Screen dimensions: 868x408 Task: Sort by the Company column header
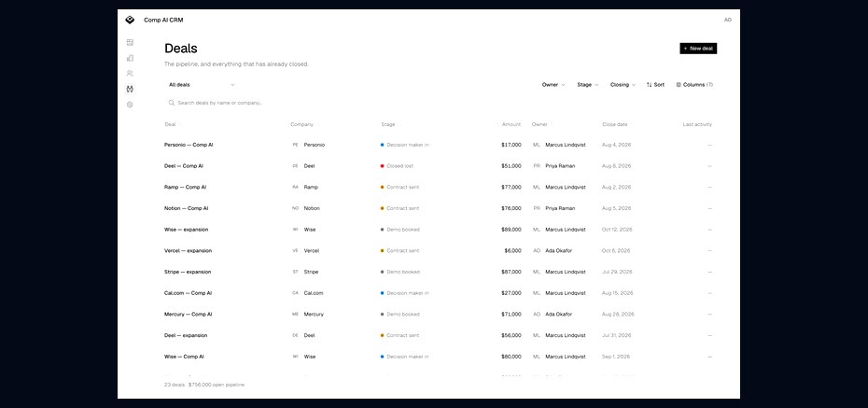click(x=301, y=124)
